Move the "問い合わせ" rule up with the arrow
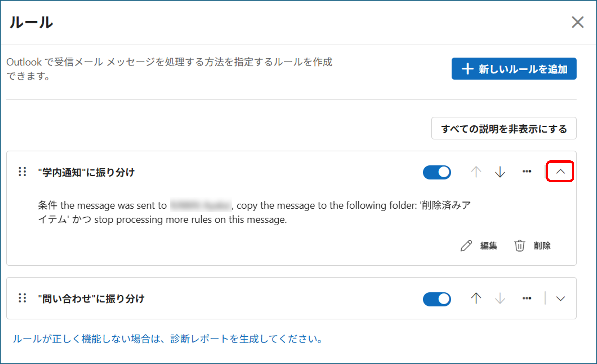 476,298
